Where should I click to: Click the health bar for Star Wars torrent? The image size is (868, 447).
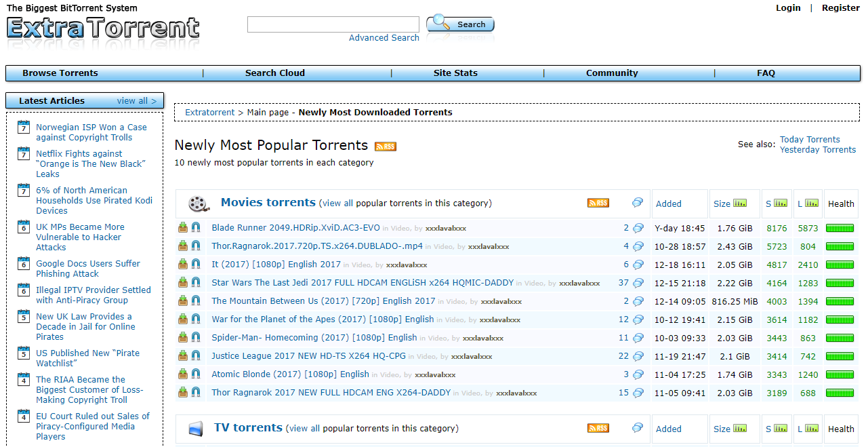[840, 283]
